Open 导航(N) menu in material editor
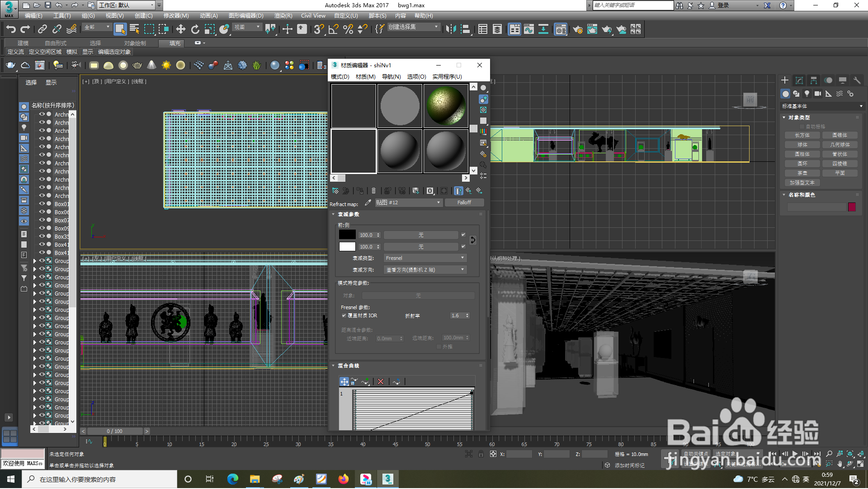The width and height of the screenshot is (868, 489). (391, 77)
